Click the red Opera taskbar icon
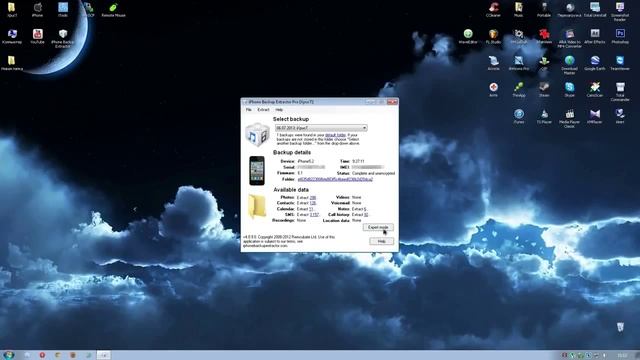640x360 pixels. [42, 355]
